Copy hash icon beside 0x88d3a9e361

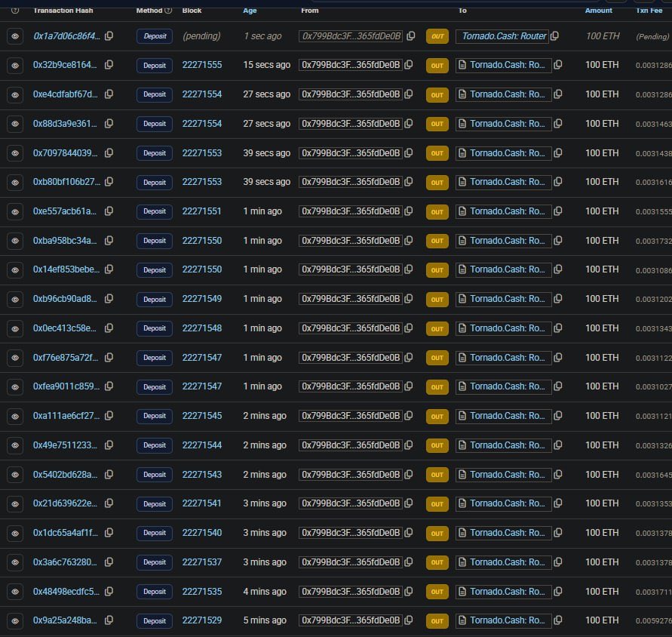click(x=109, y=124)
